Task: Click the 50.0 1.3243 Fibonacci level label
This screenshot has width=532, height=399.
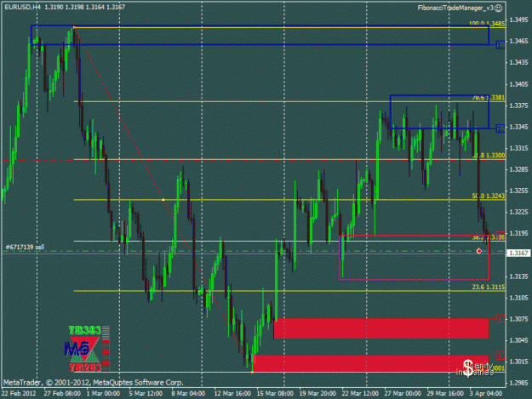Action: (x=489, y=196)
